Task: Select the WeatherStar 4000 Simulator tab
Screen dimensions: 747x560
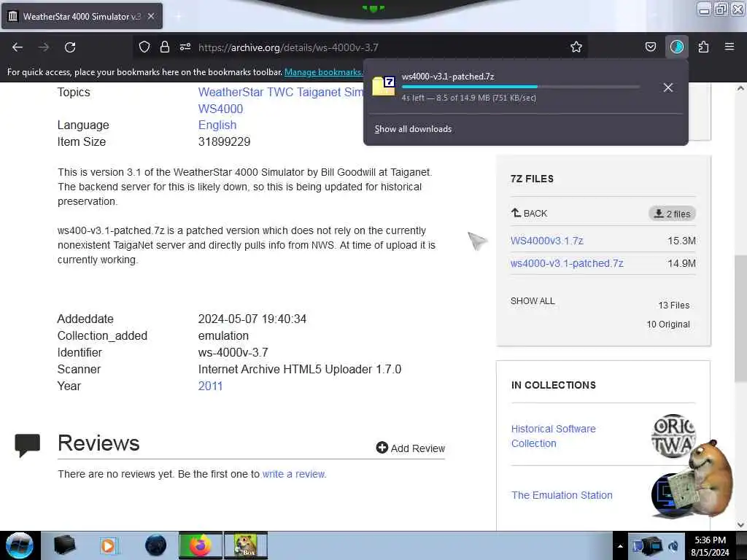Action: coord(82,16)
